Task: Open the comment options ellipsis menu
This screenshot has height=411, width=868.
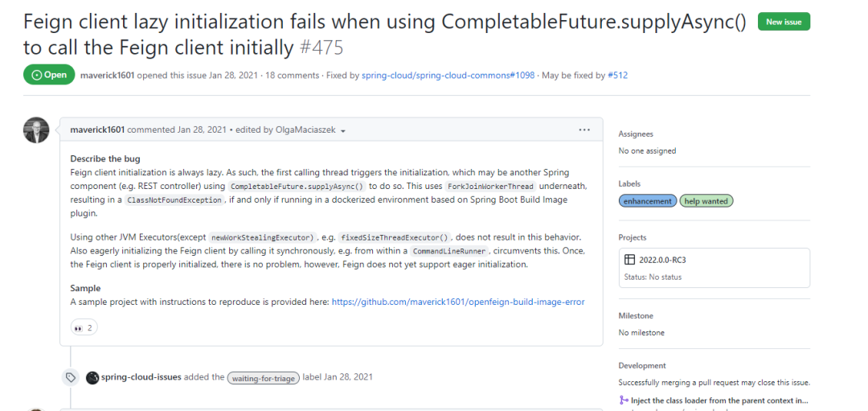Action: [x=584, y=129]
